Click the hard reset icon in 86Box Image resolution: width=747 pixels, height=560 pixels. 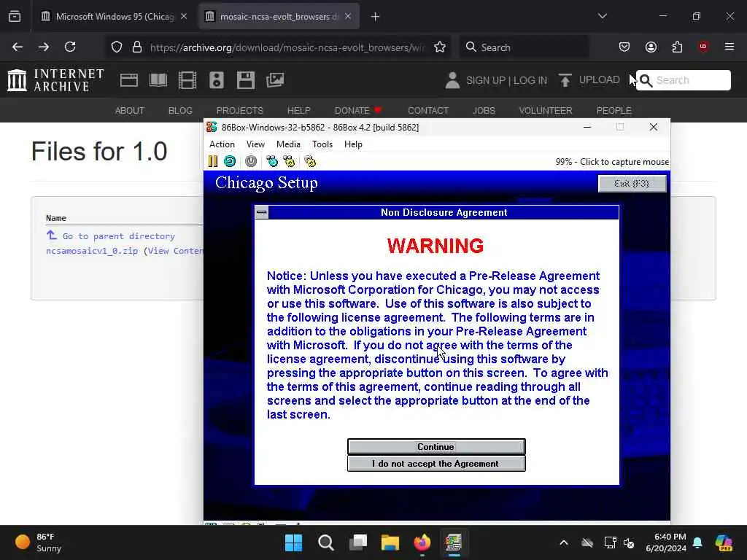[230, 161]
